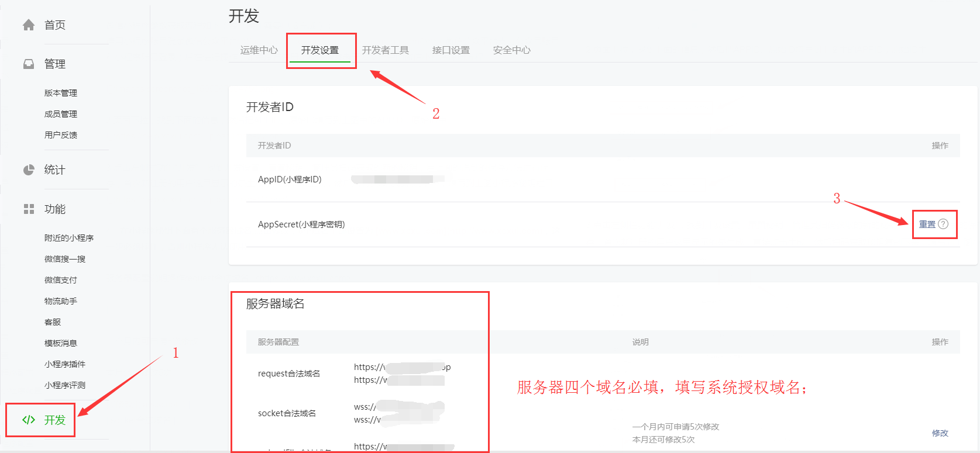Select the AppID(小程序ID) label
This screenshot has width=980, height=453.
point(290,179)
